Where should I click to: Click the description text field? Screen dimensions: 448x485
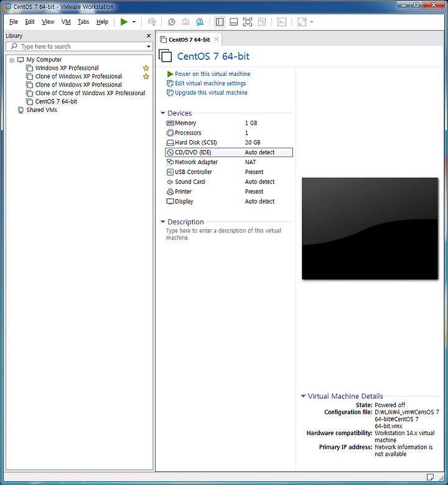click(x=223, y=234)
